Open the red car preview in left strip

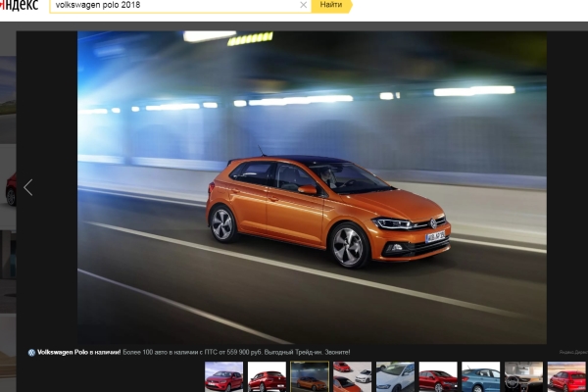tap(8, 186)
